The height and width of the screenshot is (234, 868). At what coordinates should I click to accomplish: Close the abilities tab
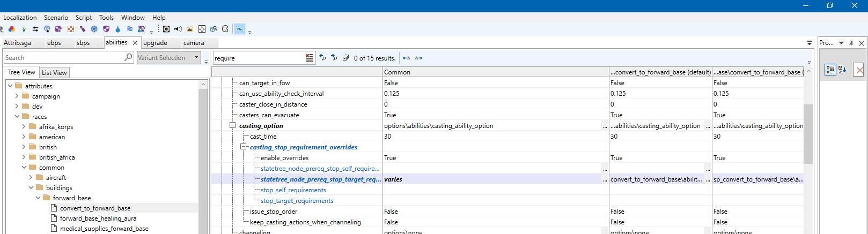pos(135,43)
